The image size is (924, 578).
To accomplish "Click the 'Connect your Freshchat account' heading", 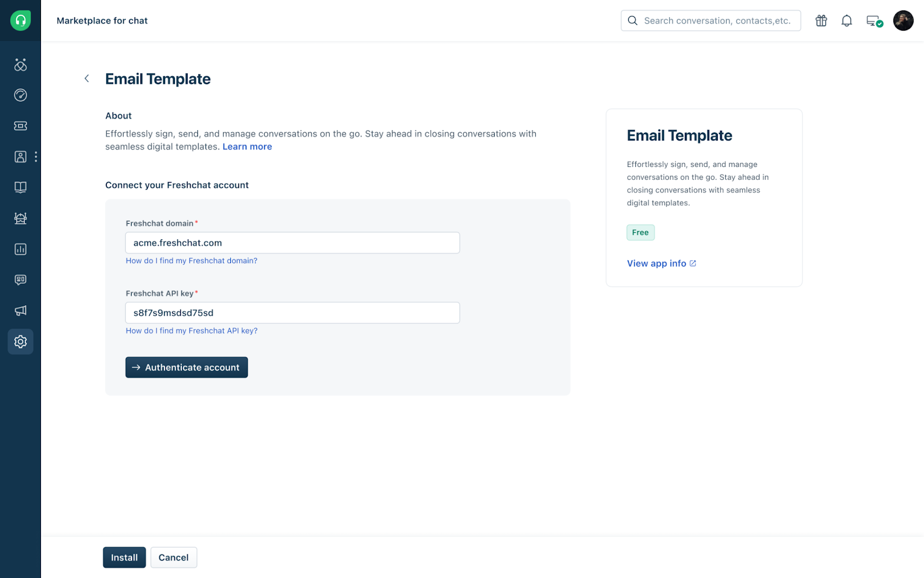I will [x=177, y=185].
